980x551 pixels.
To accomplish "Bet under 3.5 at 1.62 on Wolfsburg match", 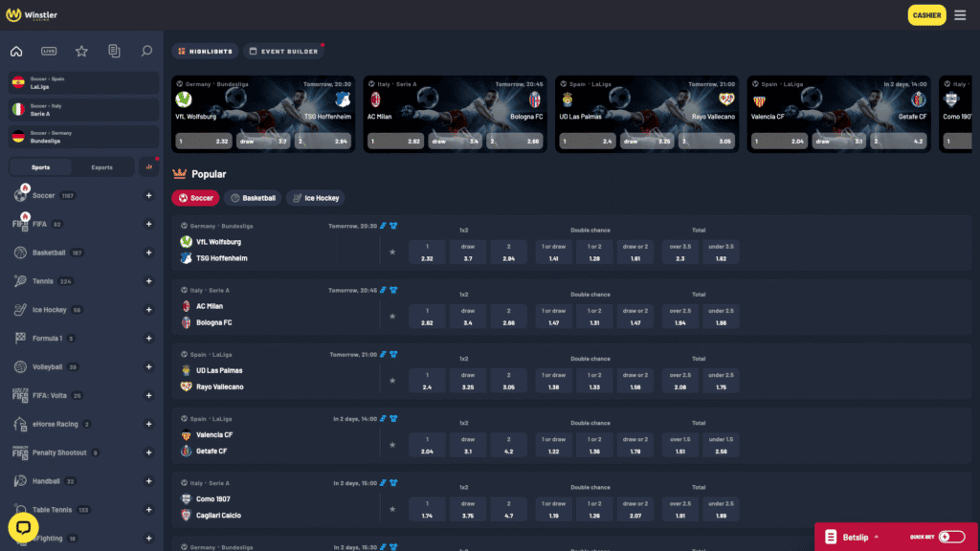I will [x=721, y=253].
